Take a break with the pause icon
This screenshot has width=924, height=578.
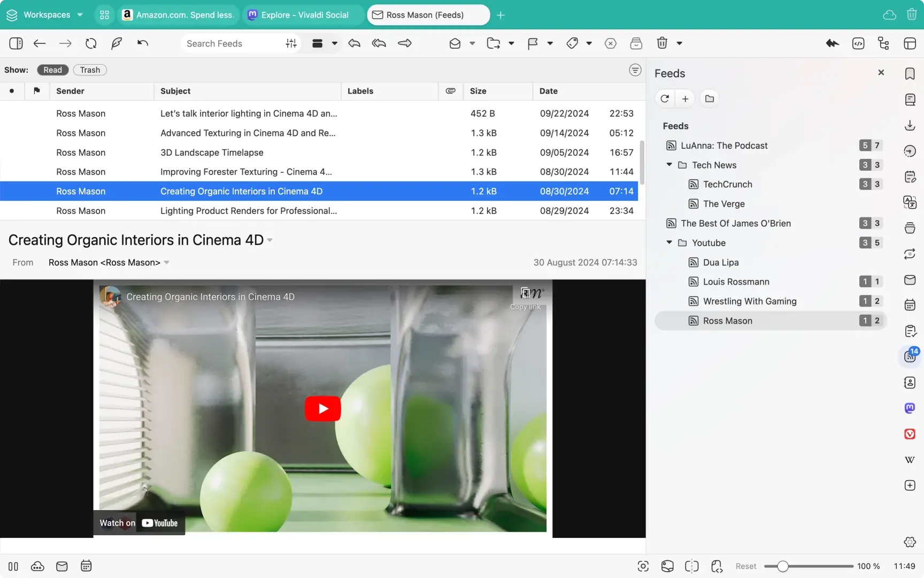point(13,566)
